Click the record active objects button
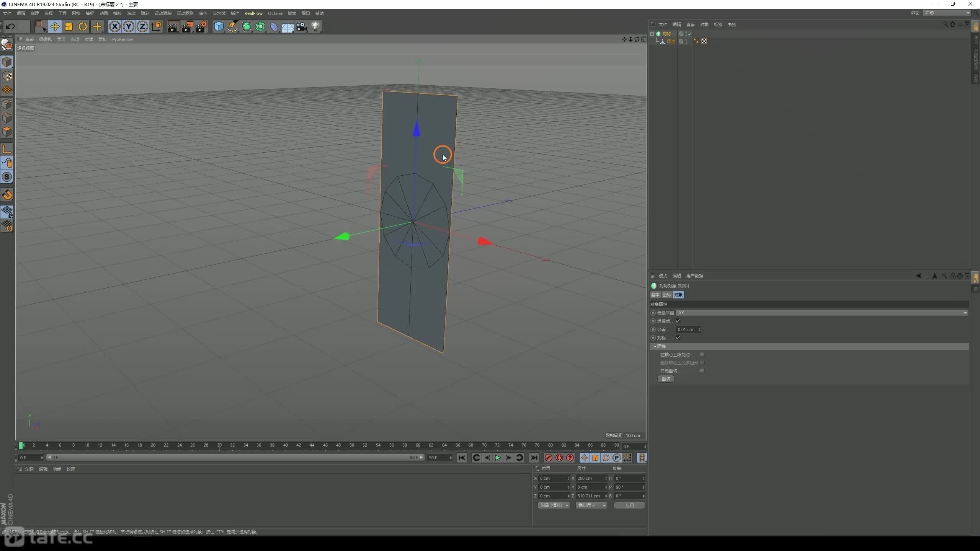 pyautogui.click(x=548, y=458)
